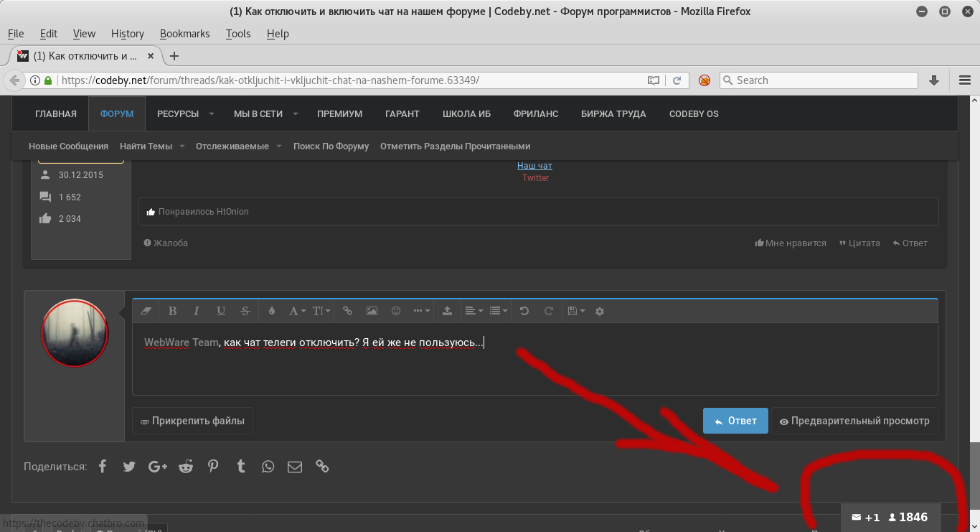Expand the text alignment dropdown
The width and height of the screenshot is (980, 532).
coord(473,311)
